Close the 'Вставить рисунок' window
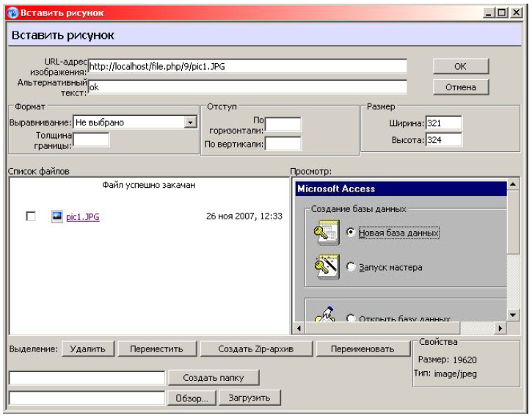This screenshot has height=416, width=532. coord(516,13)
